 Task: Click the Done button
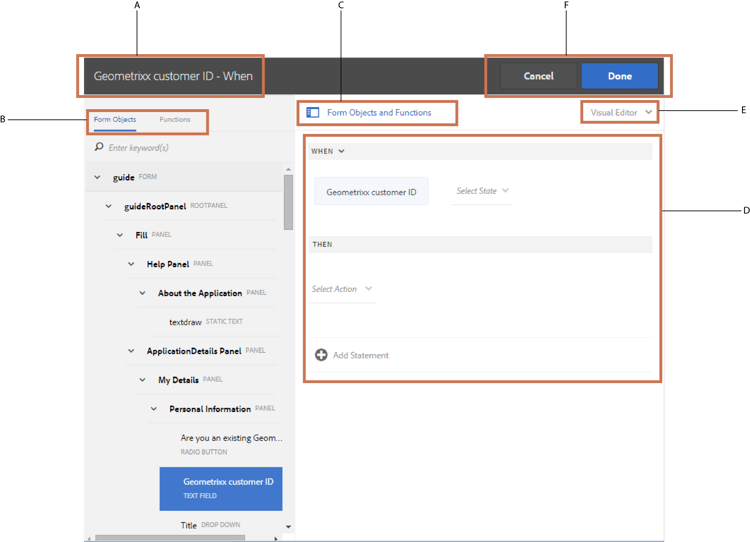coord(619,76)
